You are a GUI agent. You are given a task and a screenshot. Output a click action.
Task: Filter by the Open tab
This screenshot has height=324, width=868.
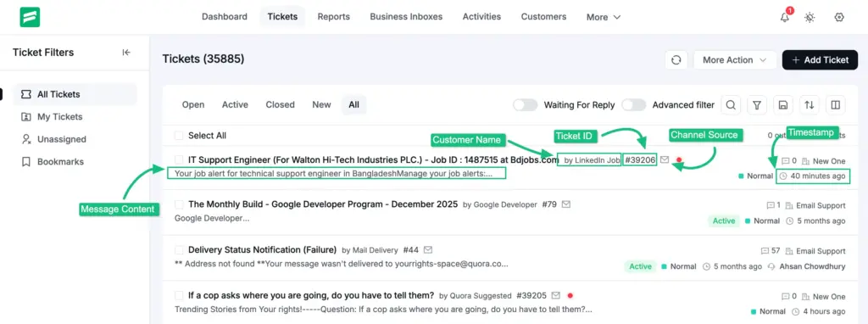tap(193, 104)
